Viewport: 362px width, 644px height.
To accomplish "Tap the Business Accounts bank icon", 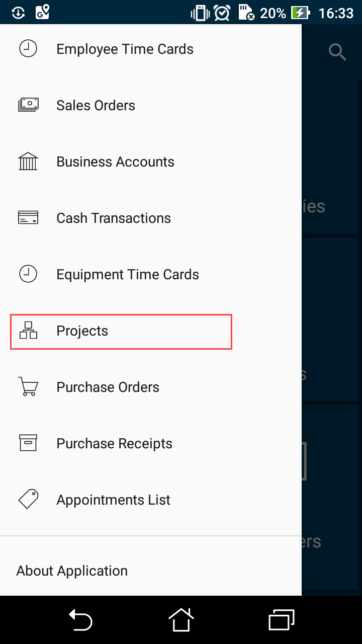I will 28,162.
